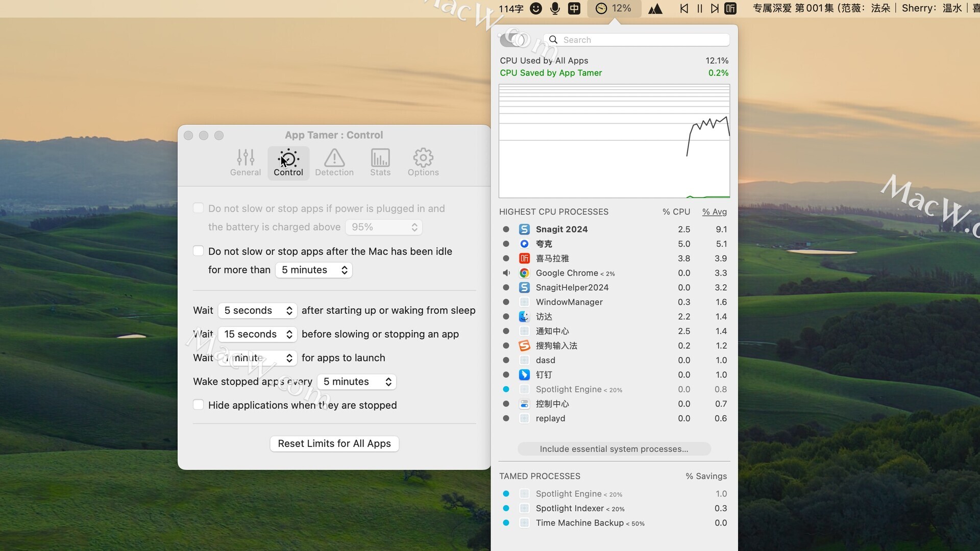980x551 pixels.
Task: Click 'Include essential system processes...' button
Action: 614,449
